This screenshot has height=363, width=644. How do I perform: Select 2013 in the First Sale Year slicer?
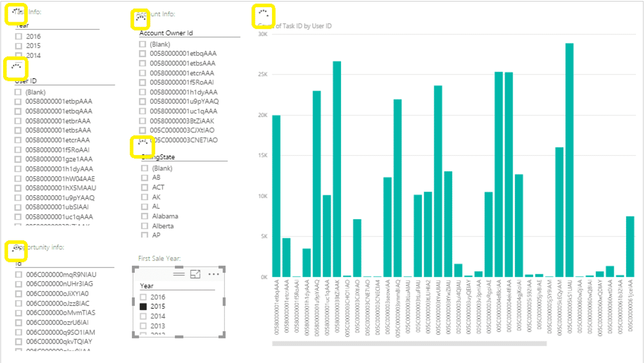[144, 325]
